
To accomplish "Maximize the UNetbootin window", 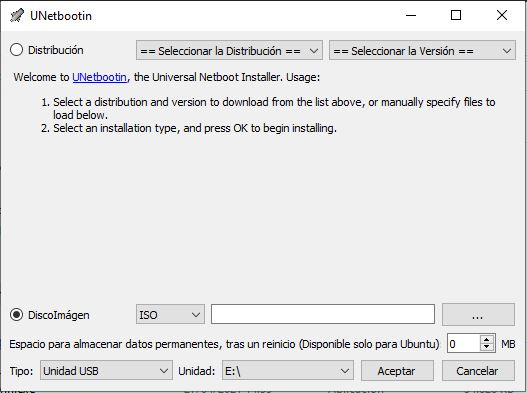I will point(456,15).
